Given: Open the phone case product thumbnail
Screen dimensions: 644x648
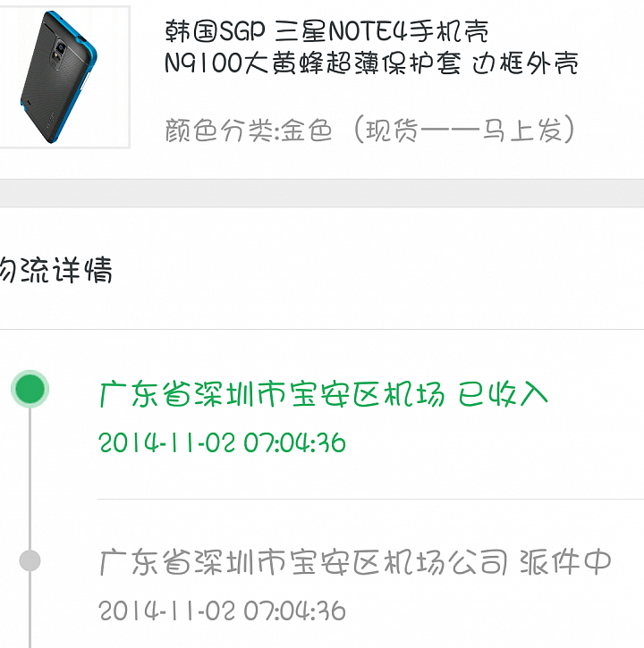Looking at the screenshot, I should coord(64,77).
